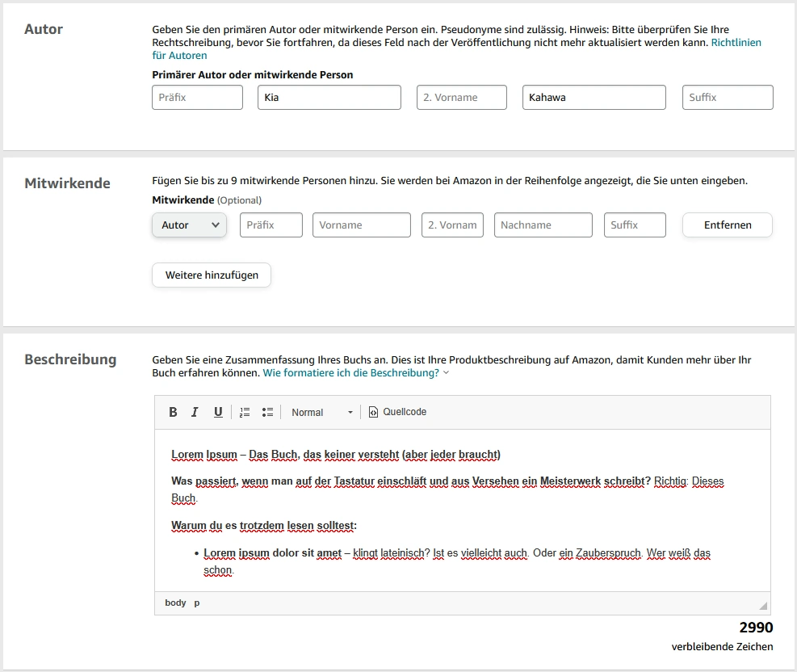Click the 'p' element path item
The height and width of the screenshot is (672, 797).
197,603
